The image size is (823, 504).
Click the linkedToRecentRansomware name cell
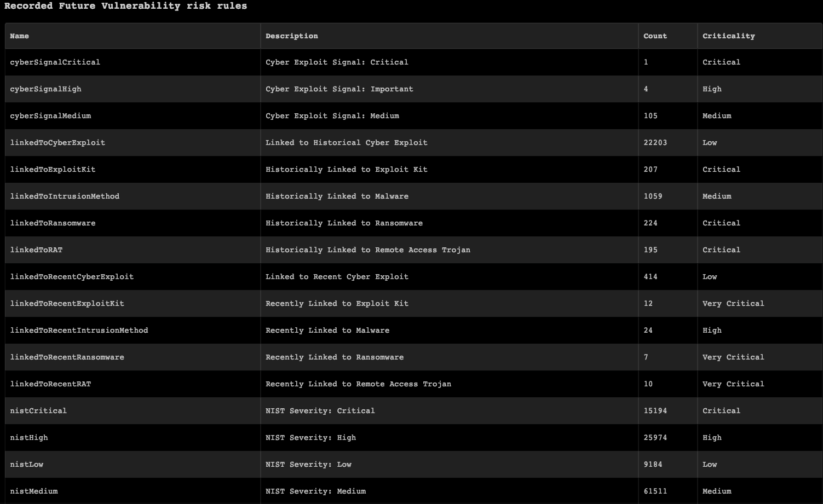coord(67,357)
